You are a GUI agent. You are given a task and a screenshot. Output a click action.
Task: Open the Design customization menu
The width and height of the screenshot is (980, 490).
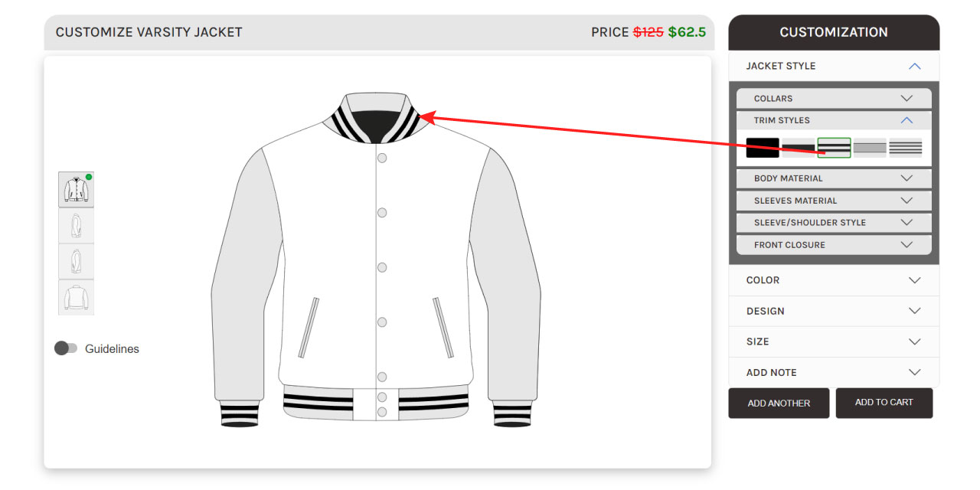coord(834,311)
